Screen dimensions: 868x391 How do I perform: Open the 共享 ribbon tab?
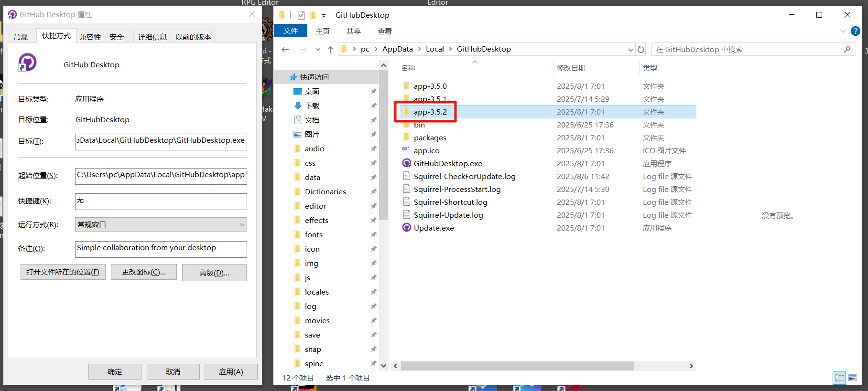point(354,31)
